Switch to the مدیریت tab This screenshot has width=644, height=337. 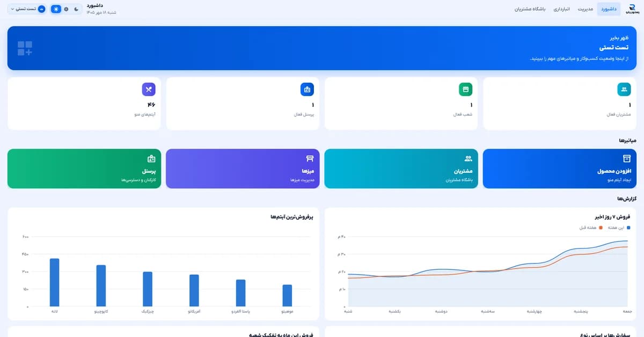[586, 9]
